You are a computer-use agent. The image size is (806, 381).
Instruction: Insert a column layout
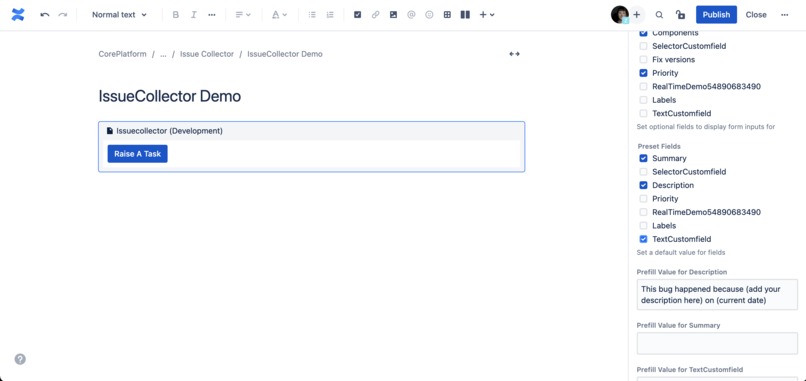point(465,15)
